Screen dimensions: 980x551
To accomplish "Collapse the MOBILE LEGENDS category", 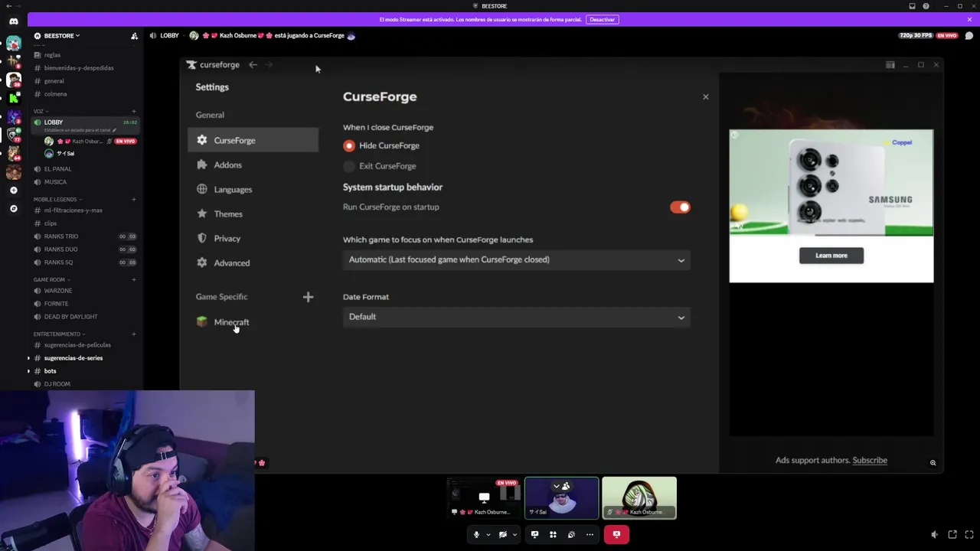I will (x=57, y=200).
